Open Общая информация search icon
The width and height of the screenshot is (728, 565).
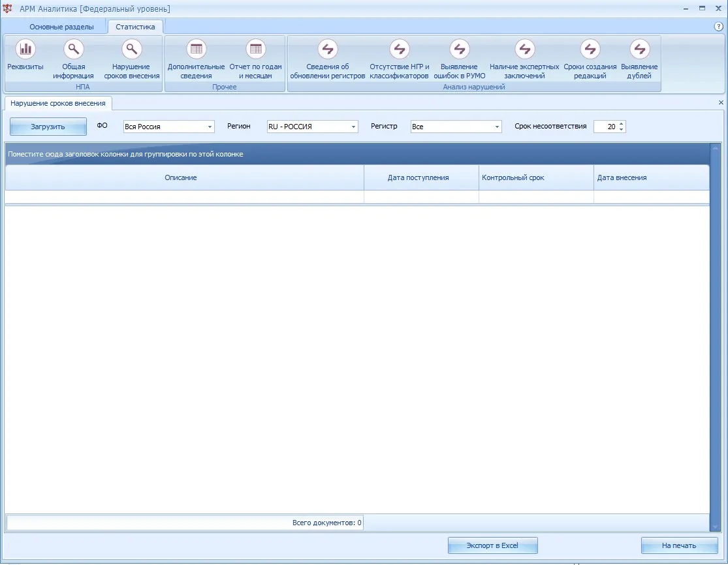pyautogui.click(x=73, y=49)
